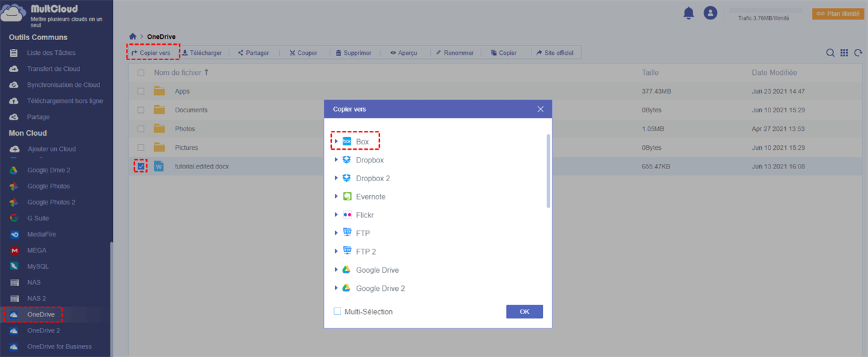Expand Google Drive 2 node in dialog

point(337,288)
